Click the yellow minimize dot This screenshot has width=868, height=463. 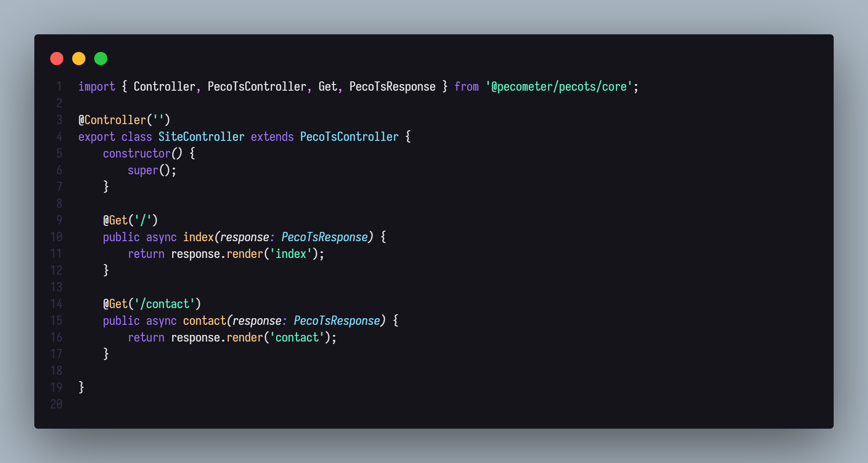pyautogui.click(x=79, y=59)
